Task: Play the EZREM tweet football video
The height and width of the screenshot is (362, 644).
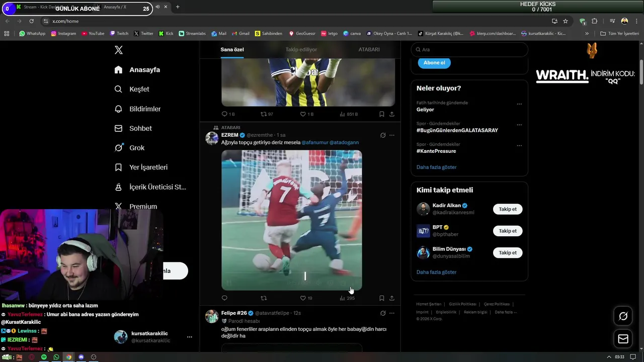Action: [292, 220]
